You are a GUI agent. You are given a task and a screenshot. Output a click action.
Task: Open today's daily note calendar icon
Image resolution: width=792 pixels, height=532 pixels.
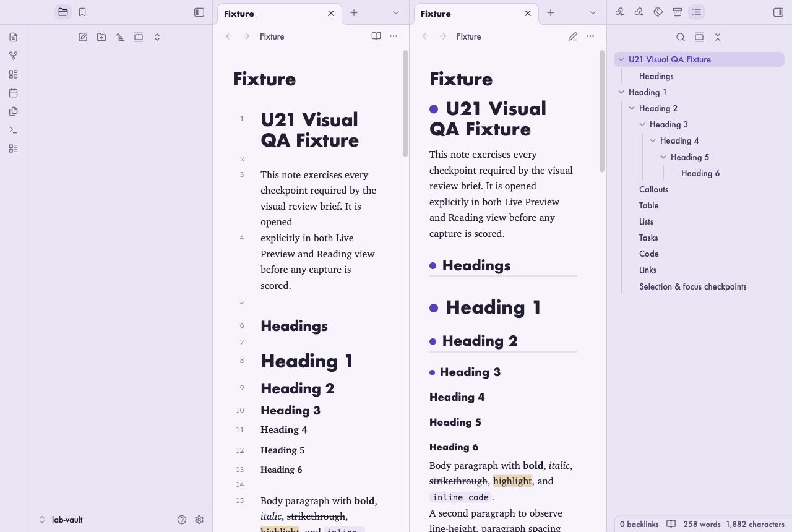pos(14,93)
